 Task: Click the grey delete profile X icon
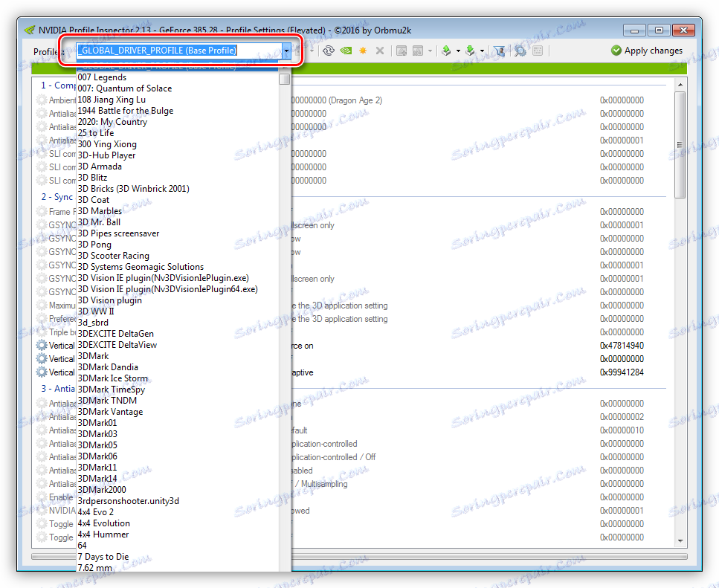(380, 51)
